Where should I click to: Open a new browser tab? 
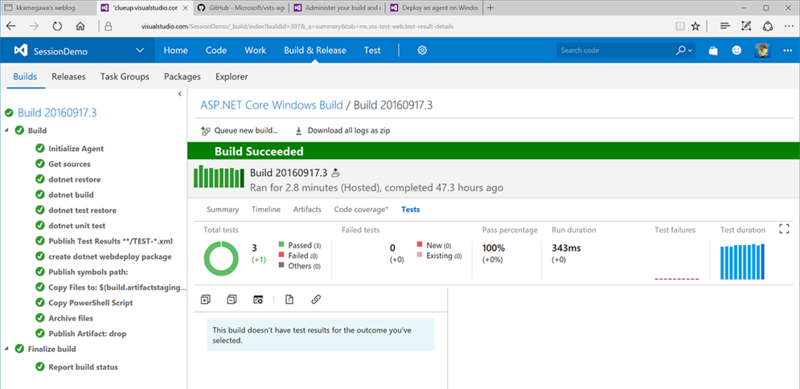(490, 8)
